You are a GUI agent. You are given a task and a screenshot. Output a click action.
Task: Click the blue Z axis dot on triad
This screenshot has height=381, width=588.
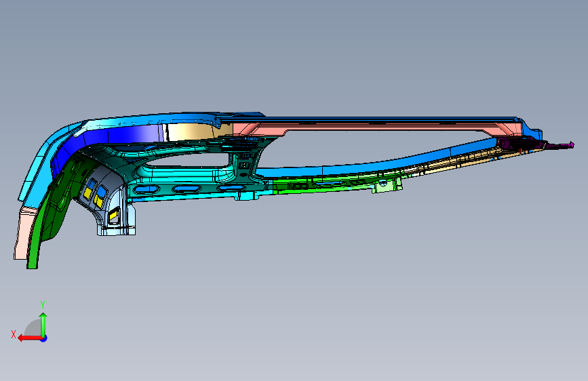point(44,338)
